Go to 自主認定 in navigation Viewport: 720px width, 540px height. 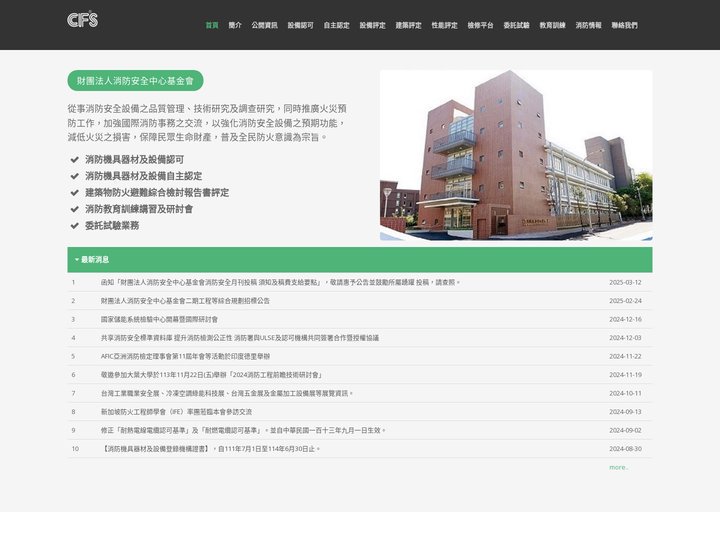tap(337, 25)
